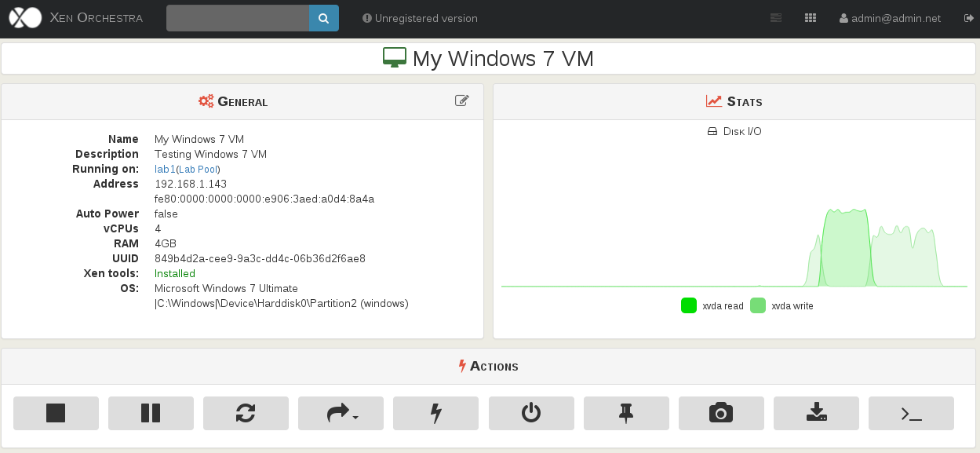This screenshot has width=980, height=453.
Task: Click the description Testing Windows 7 VM
Action: tap(210, 154)
